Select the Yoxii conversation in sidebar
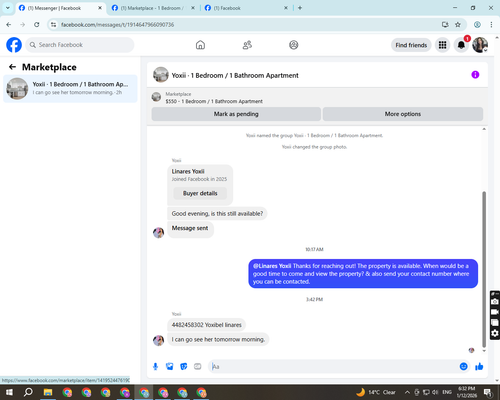The height and width of the screenshot is (400, 500). [x=70, y=88]
